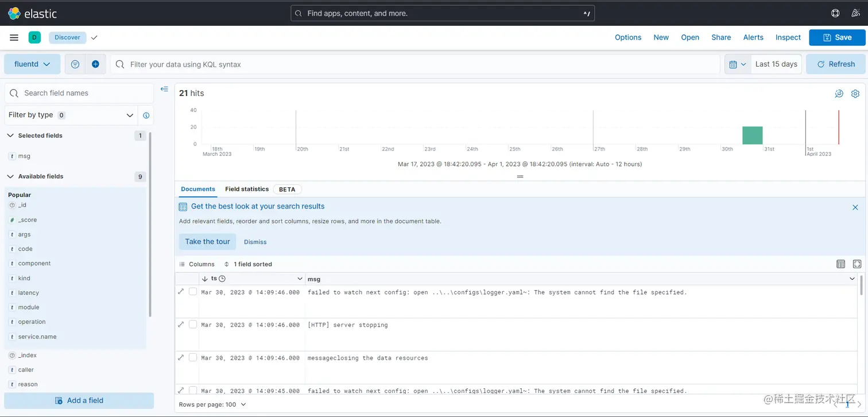Open the saved query filter icon
868x417 pixels.
click(x=75, y=64)
